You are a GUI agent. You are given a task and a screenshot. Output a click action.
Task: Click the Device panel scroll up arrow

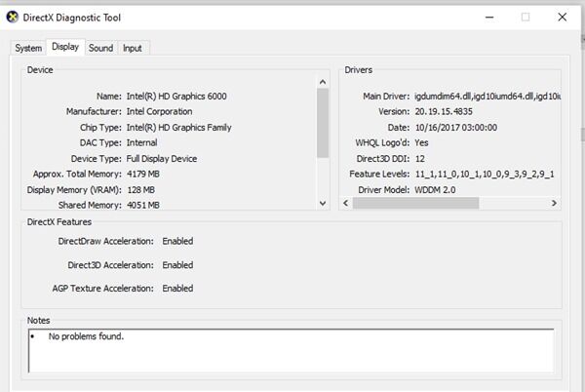pyautogui.click(x=323, y=82)
